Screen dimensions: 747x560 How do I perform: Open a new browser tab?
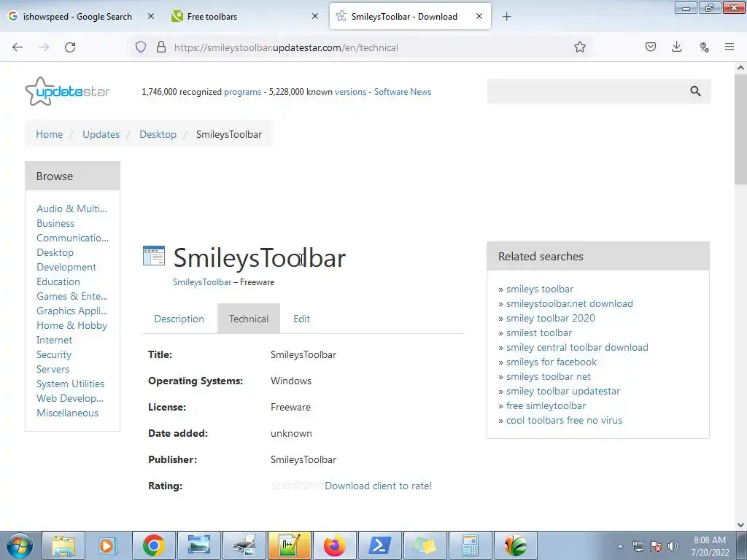[506, 17]
